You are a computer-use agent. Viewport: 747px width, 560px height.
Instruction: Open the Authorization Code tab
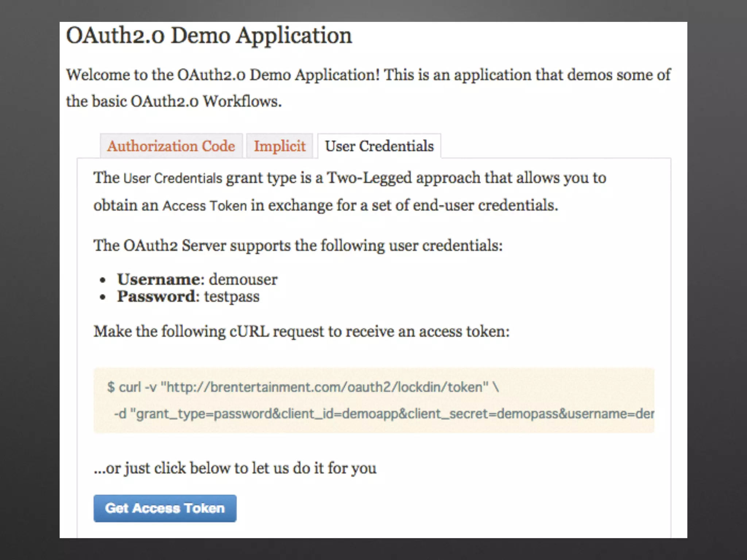pyautogui.click(x=171, y=146)
